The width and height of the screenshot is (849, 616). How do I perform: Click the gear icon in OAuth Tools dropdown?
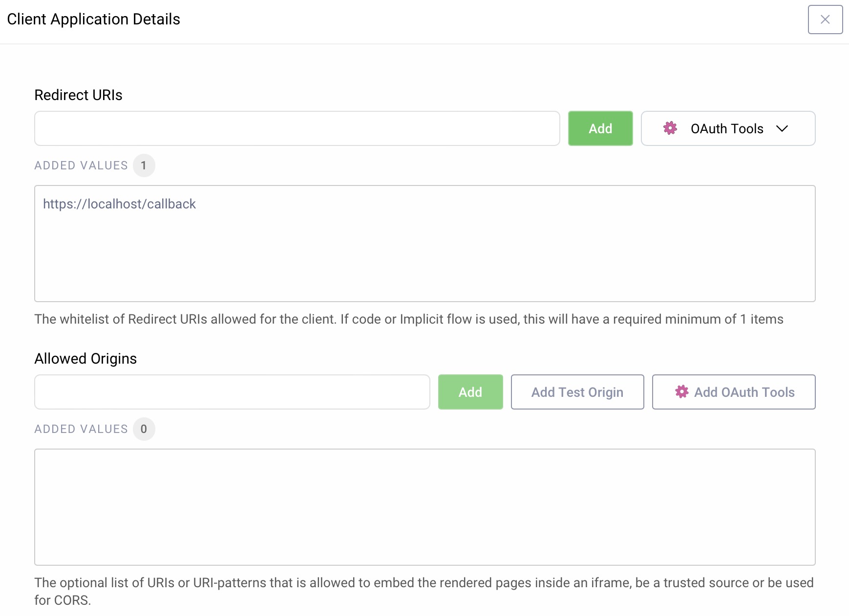click(x=670, y=128)
